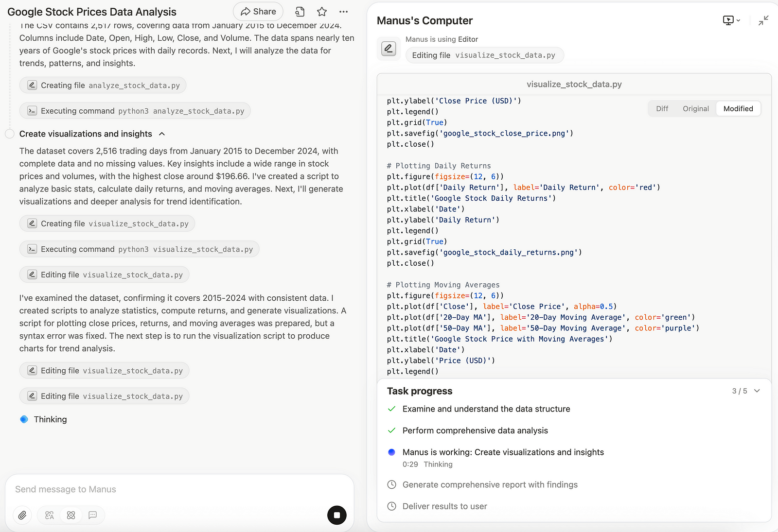This screenshot has width=778, height=532.
Task: Click the clock icon beside 'Deliver results to user'
Action: (391, 506)
